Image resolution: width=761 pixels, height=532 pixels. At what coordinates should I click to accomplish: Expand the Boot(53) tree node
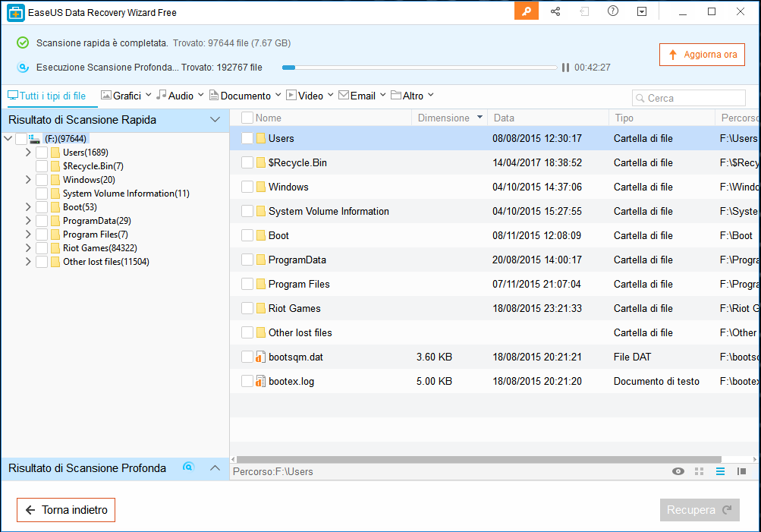[28, 206]
